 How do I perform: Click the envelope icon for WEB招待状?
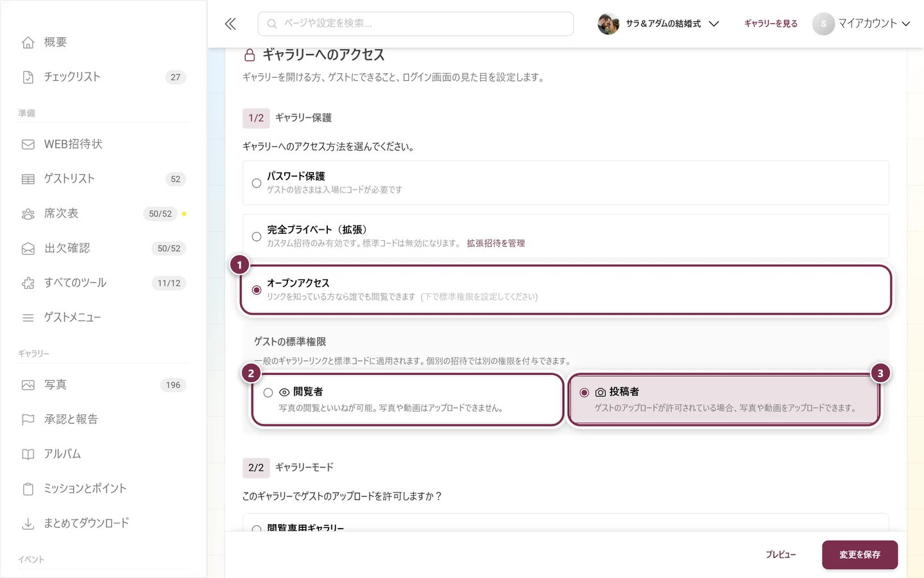28,144
